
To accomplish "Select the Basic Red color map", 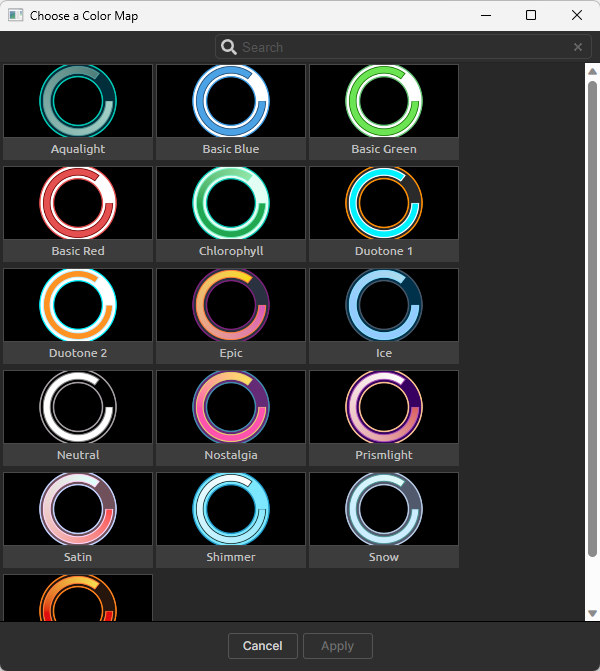I will click(x=78, y=214).
